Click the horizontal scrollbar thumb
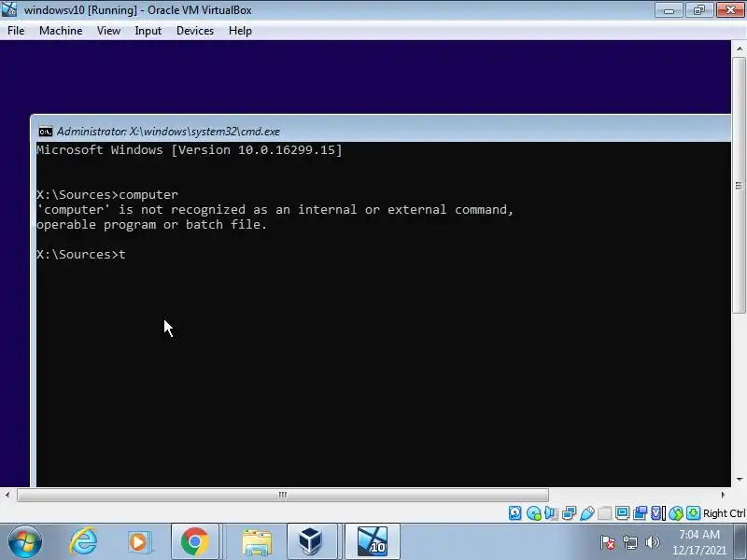 click(x=283, y=495)
